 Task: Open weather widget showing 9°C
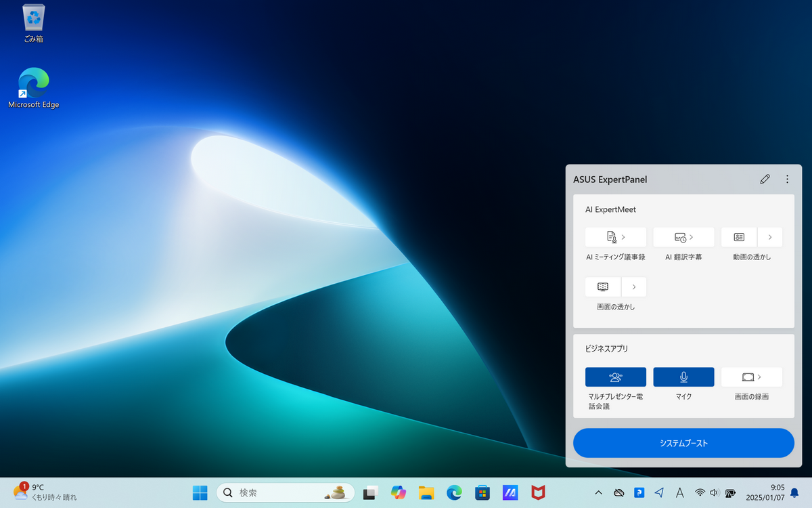pyautogui.click(x=45, y=492)
